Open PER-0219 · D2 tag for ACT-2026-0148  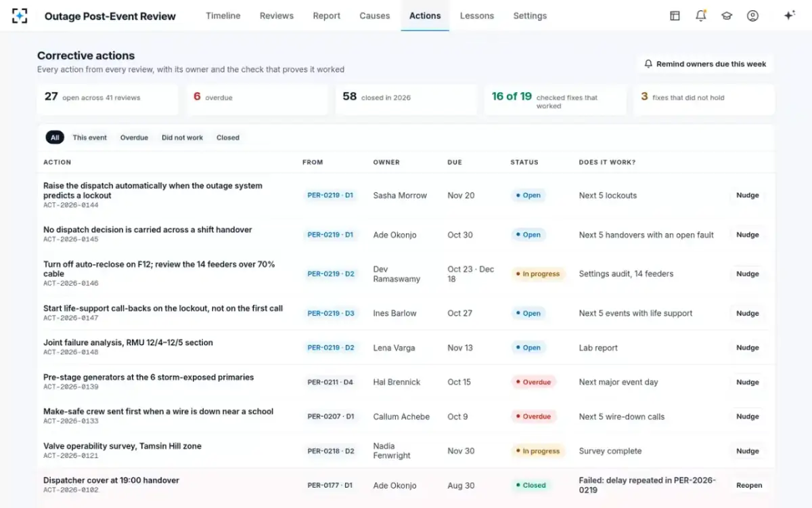[x=330, y=347]
